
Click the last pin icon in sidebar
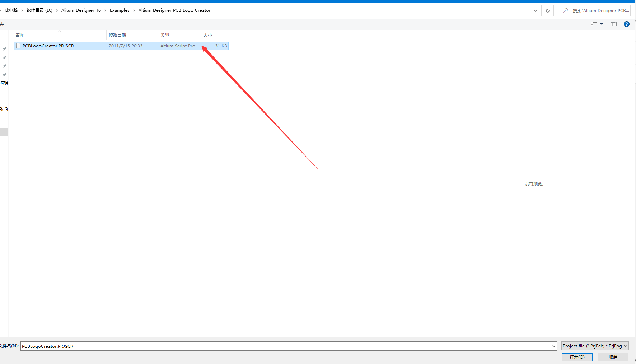[5, 75]
